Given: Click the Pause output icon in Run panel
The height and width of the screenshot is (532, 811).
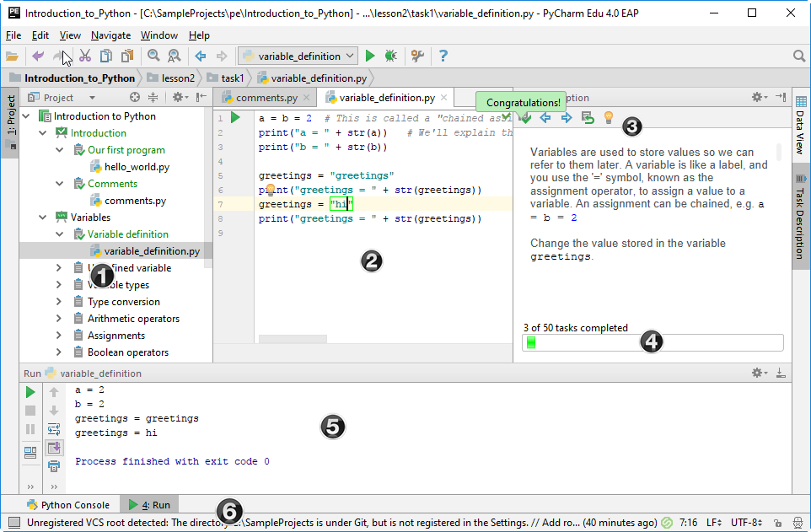Looking at the screenshot, I should click(x=30, y=429).
